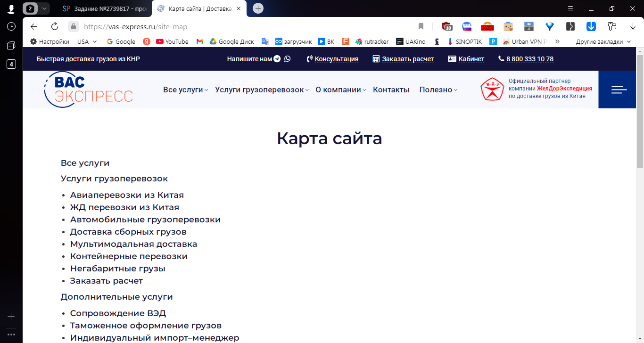This screenshot has height=343, width=644.
Task: Open Сопровождение ВЭД link
Action: 118,313
